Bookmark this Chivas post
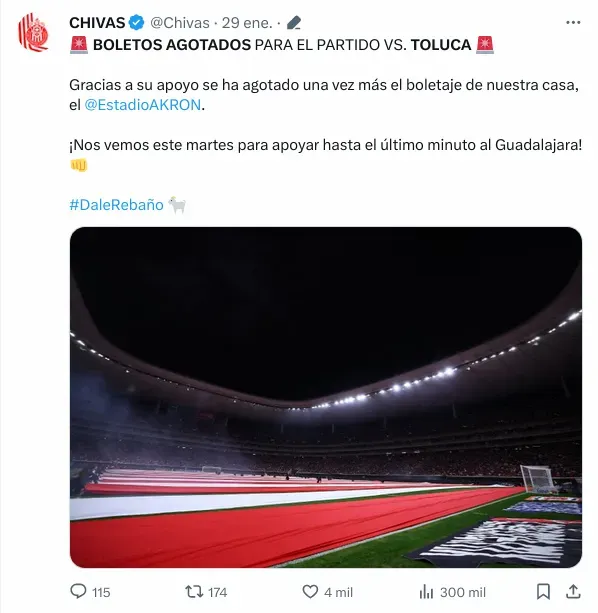Image resolution: width=598 pixels, height=613 pixels. (543, 591)
